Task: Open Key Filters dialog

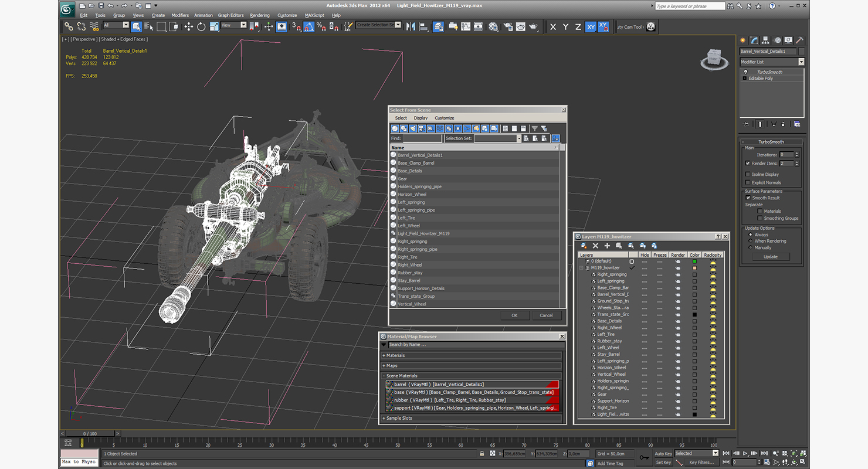Action: [x=701, y=462]
